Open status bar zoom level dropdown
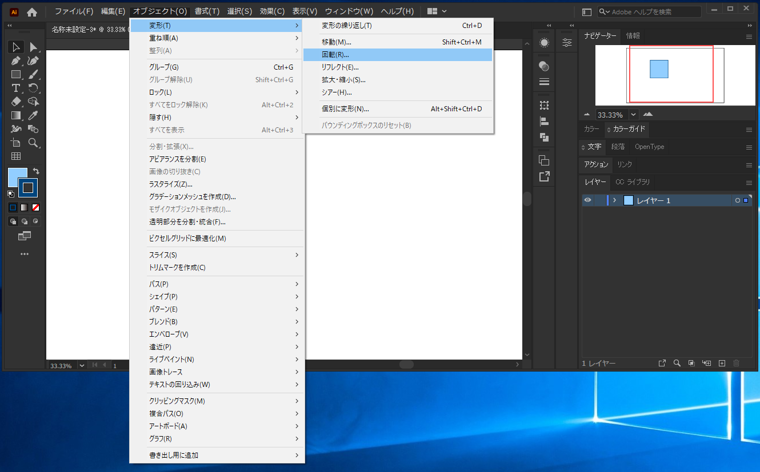This screenshot has height=472, width=760. click(x=81, y=365)
